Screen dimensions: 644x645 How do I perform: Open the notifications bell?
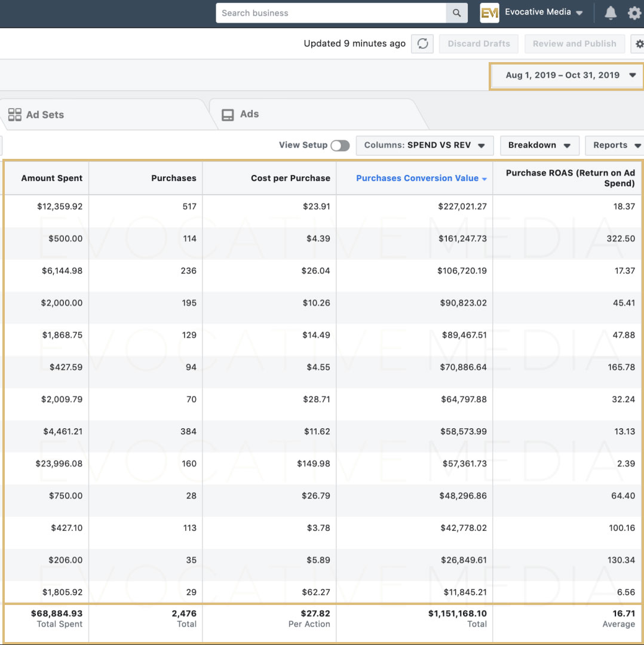(610, 13)
